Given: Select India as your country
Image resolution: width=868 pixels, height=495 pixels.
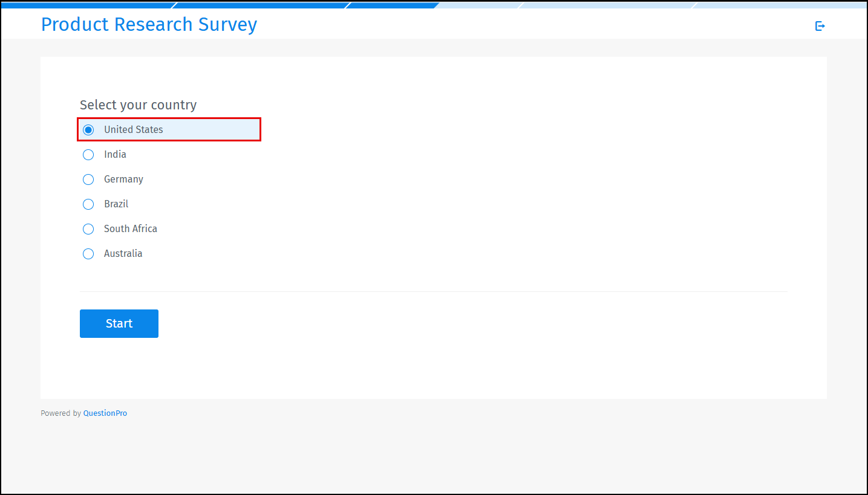Looking at the screenshot, I should (x=88, y=154).
